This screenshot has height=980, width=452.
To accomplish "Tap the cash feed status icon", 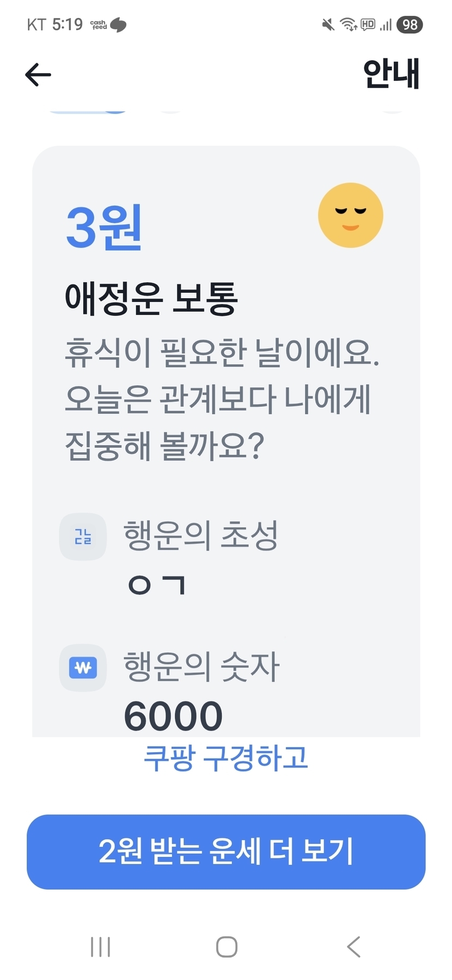I will [108, 25].
